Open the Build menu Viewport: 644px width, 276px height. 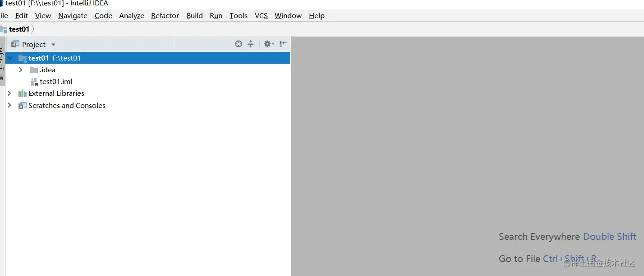pyautogui.click(x=194, y=15)
